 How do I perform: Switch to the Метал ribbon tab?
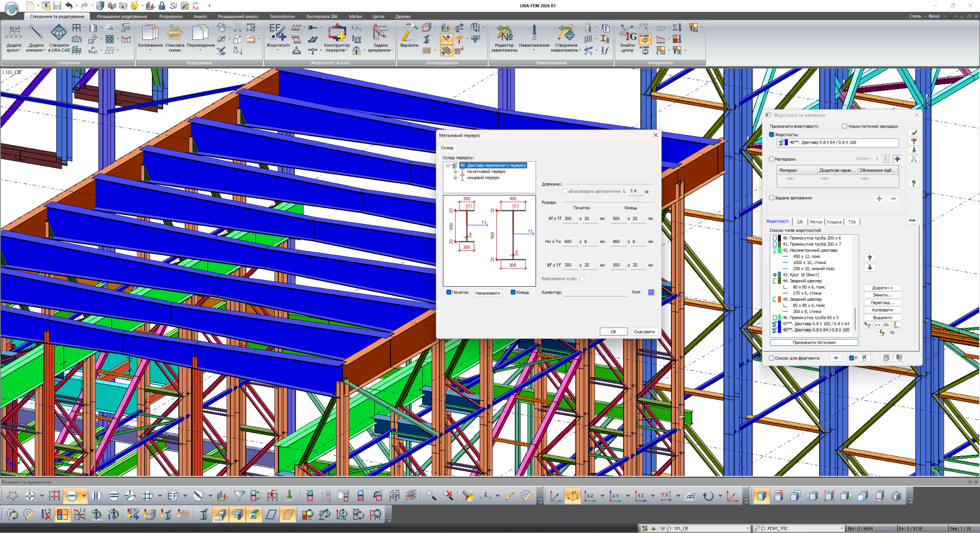[355, 16]
